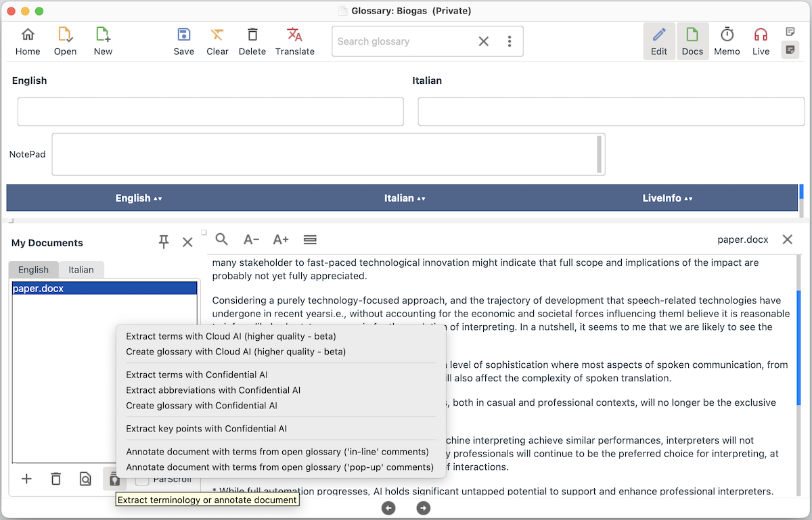Screen dimensions: 812x520
Task: Search within document using magnifier icon
Action: click(221, 239)
